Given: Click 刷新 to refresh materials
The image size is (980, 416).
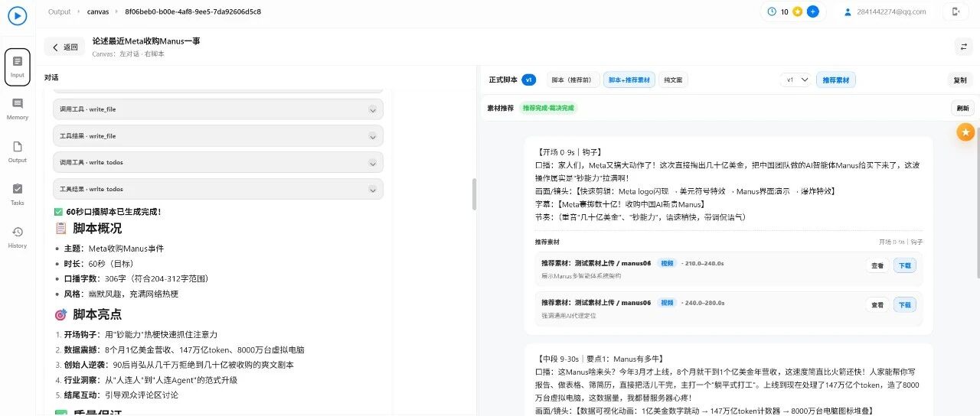Looking at the screenshot, I should click(962, 108).
